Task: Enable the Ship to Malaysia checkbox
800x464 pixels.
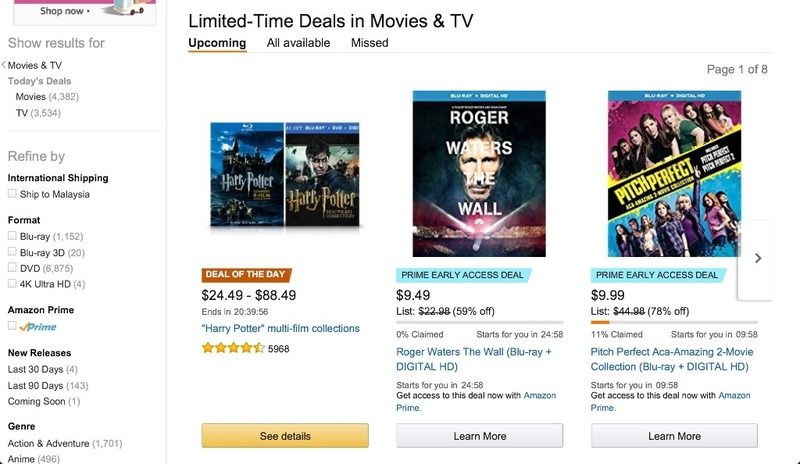Action: pyautogui.click(x=12, y=194)
